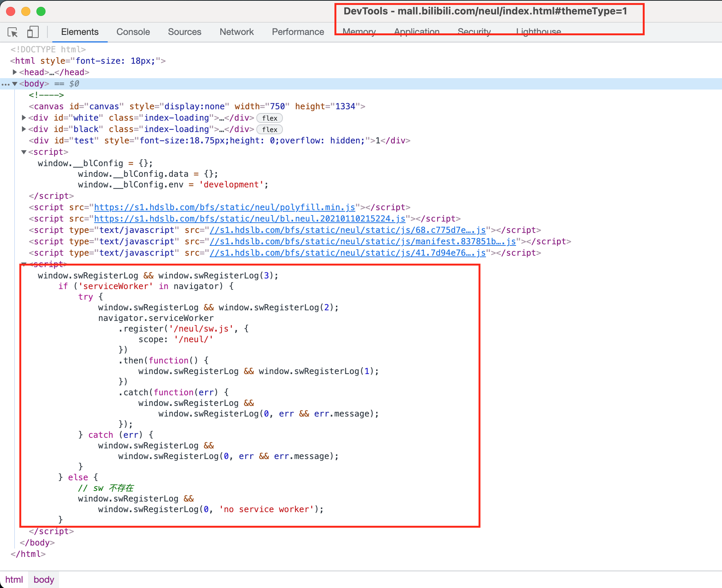The width and height of the screenshot is (722, 588).
Task: Open the Application tab
Action: coord(417,32)
